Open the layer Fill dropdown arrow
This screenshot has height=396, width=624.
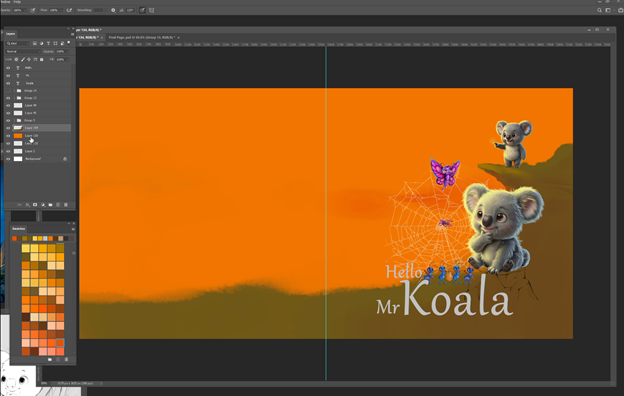click(x=67, y=59)
